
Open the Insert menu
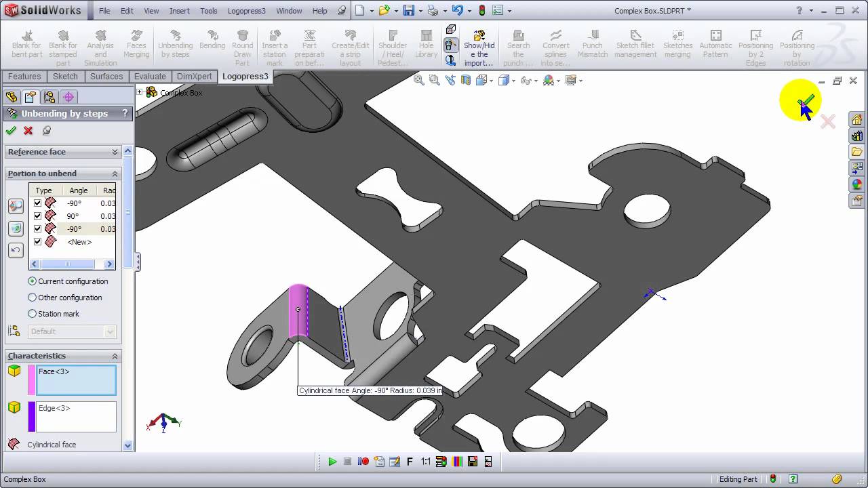click(x=179, y=11)
